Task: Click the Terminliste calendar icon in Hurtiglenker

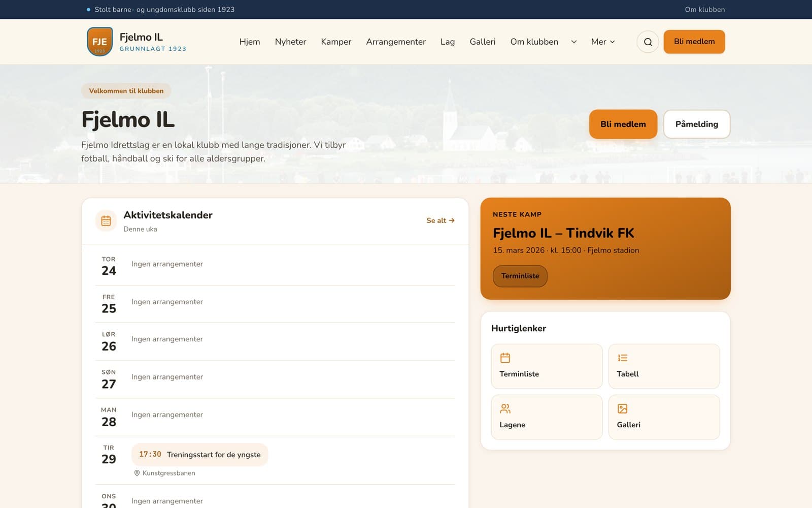Action: [505, 358]
